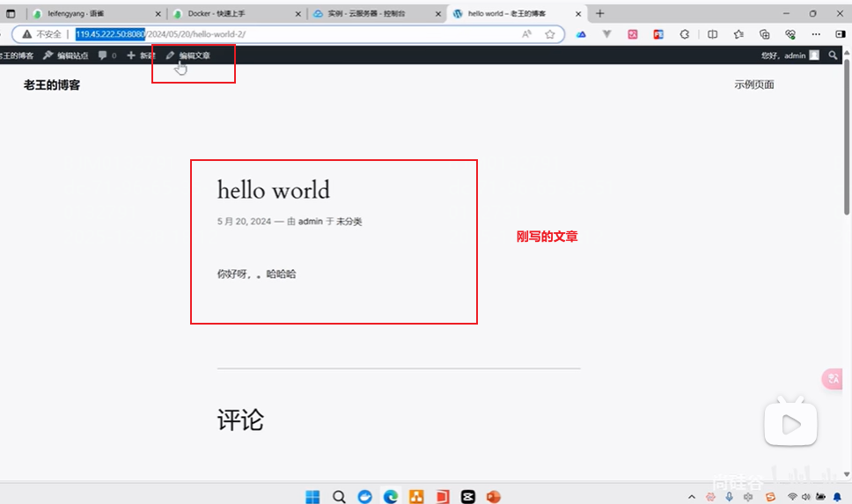Open Windows taskbar search
Screen dimensions: 852x504
point(339,496)
